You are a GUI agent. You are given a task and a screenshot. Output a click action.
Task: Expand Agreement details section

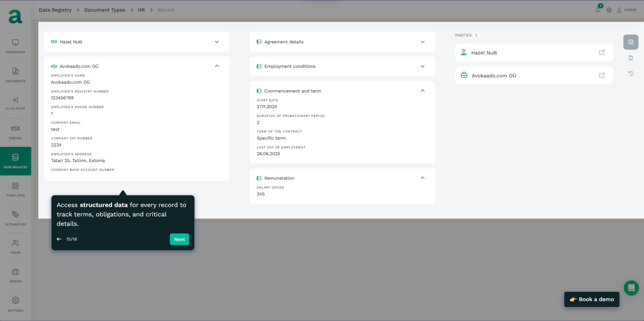pyautogui.click(x=422, y=42)
